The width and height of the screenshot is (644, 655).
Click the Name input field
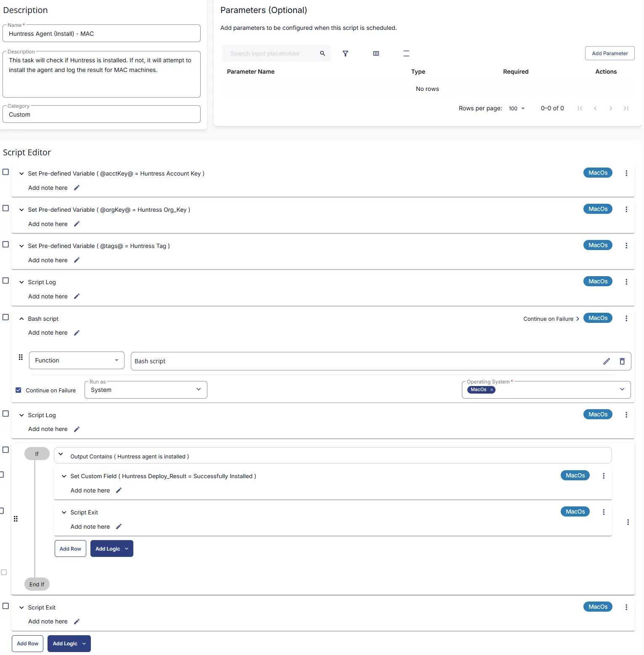101,34
